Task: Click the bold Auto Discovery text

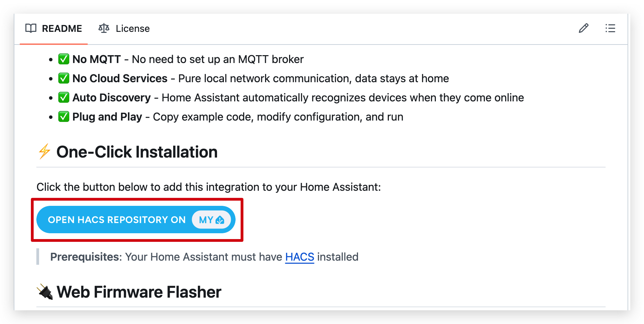Action: coord(111,98)
